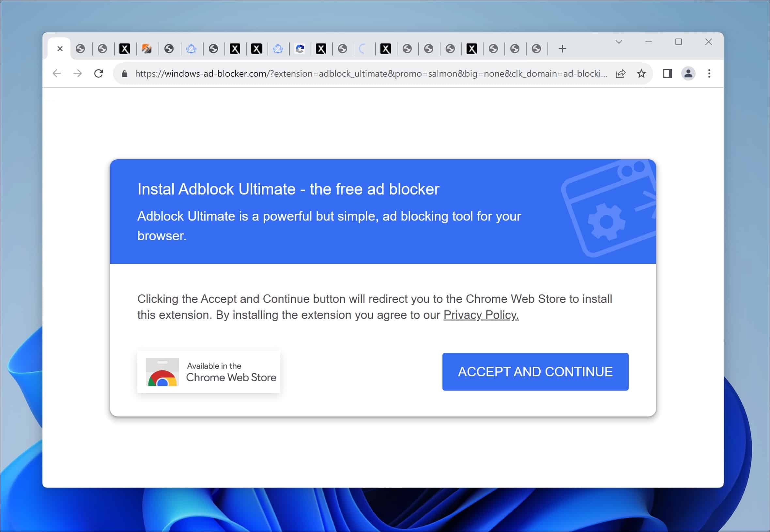
Task: Click ACCEPT AND CONTINUE button
Action: [x=535, y=372]
